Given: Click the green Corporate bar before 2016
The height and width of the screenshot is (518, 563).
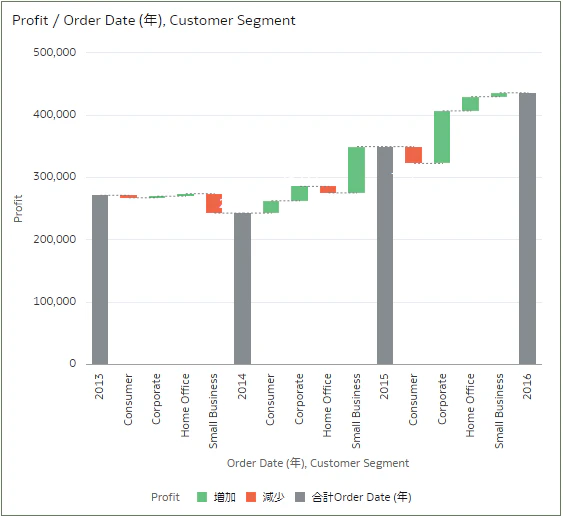Looking at the screenshot, I should click(x=442, y=137).
